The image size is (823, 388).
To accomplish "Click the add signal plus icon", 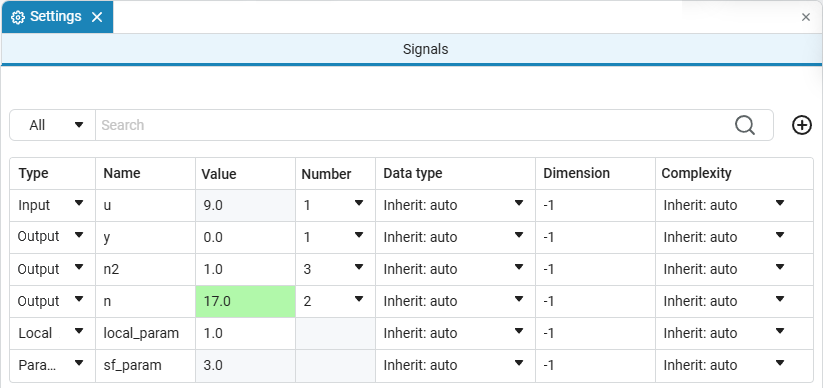I will [x=801, y=125].
